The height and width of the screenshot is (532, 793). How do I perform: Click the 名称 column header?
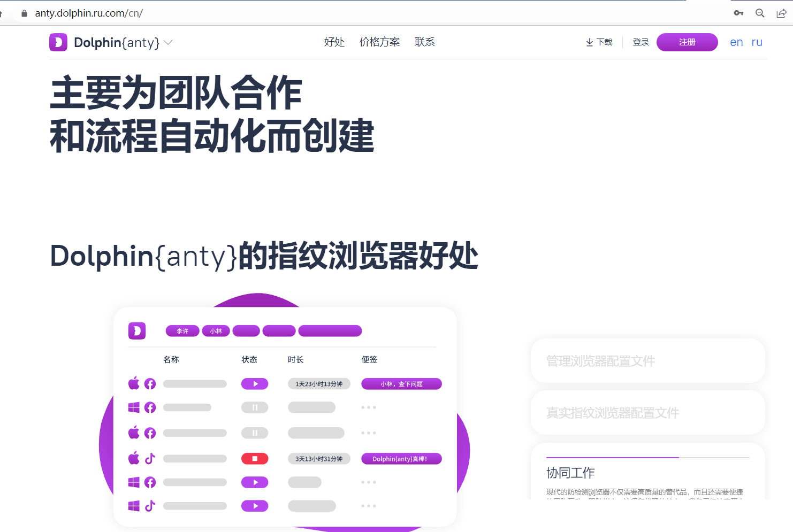171,359
